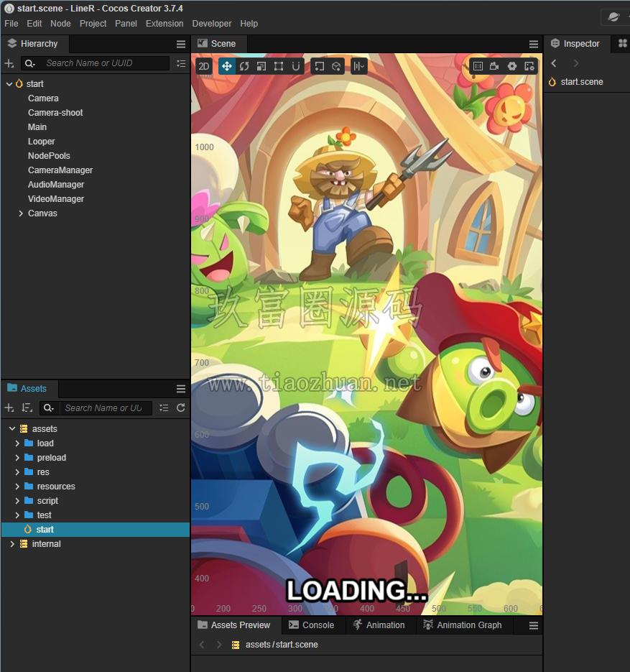Select the Rect transform tool

279,66
